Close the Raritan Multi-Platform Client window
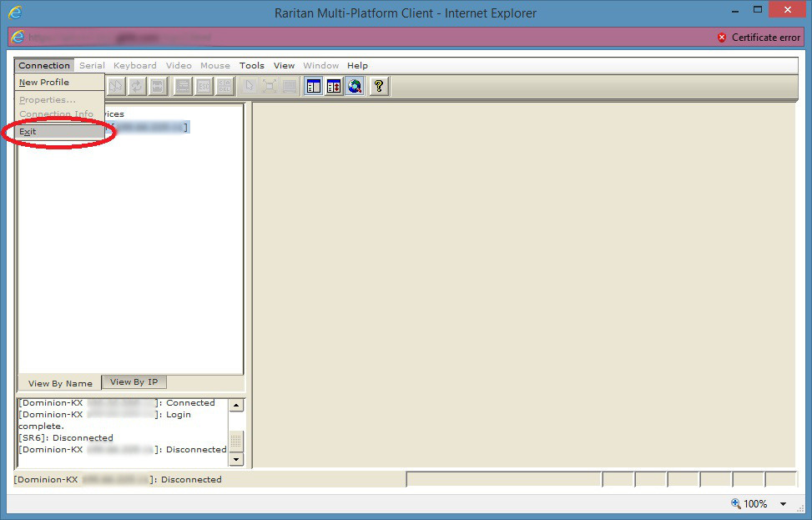 788,9
